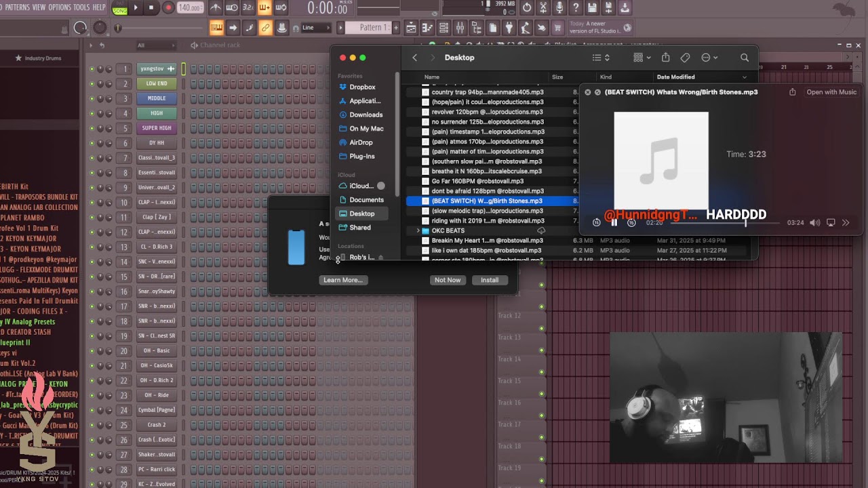Click the plus button next to Pattern 1
The image size is (868, 488).
(396, 28)
